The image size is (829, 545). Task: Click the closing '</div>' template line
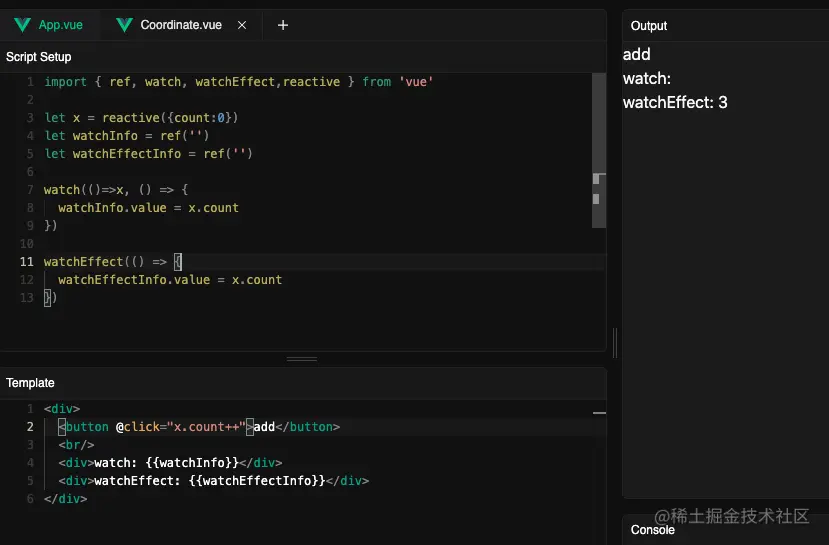66,498
